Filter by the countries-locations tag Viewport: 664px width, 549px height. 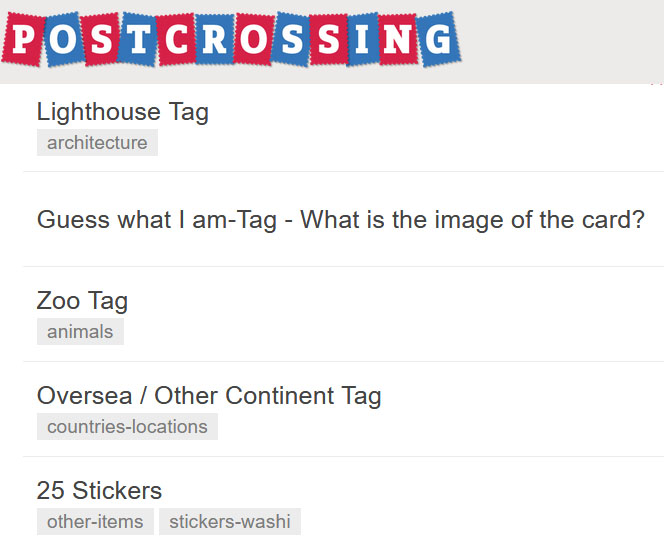(x=127, y=427)
